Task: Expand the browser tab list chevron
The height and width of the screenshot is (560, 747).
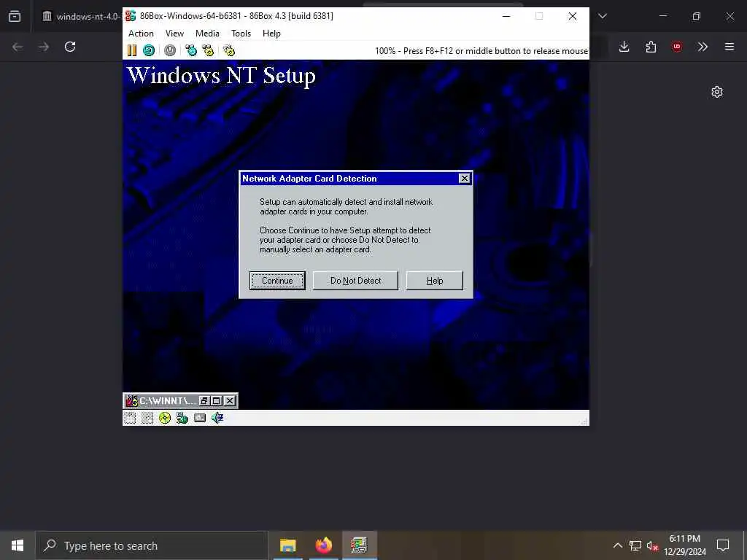Action: click(603, 16)
